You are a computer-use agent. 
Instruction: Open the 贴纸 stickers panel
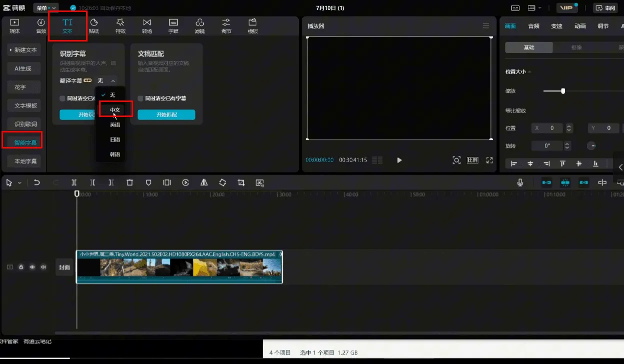[94, 26]
